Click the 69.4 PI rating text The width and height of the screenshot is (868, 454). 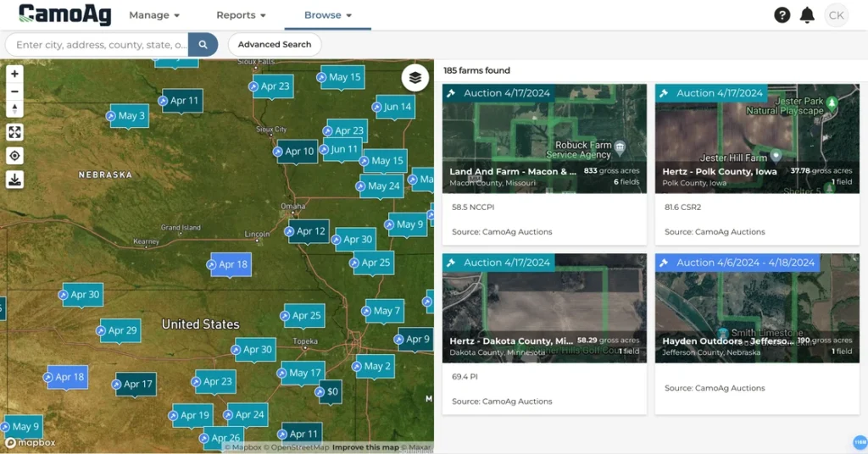465,377
